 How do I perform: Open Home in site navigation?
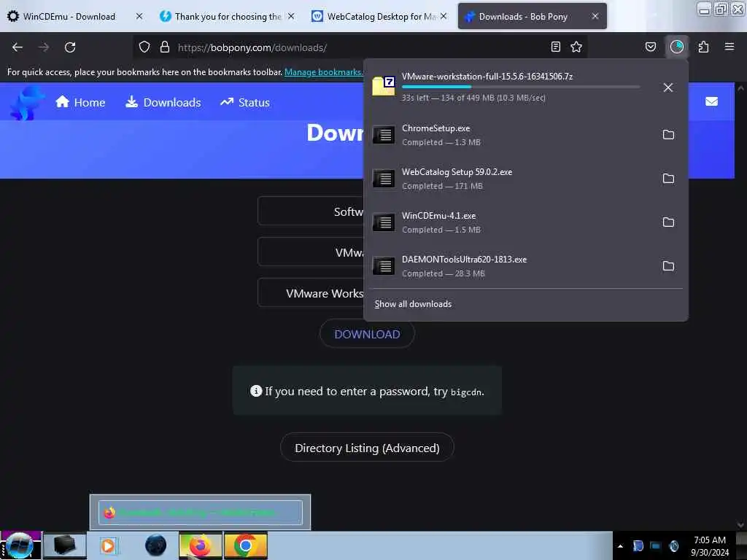80,102
